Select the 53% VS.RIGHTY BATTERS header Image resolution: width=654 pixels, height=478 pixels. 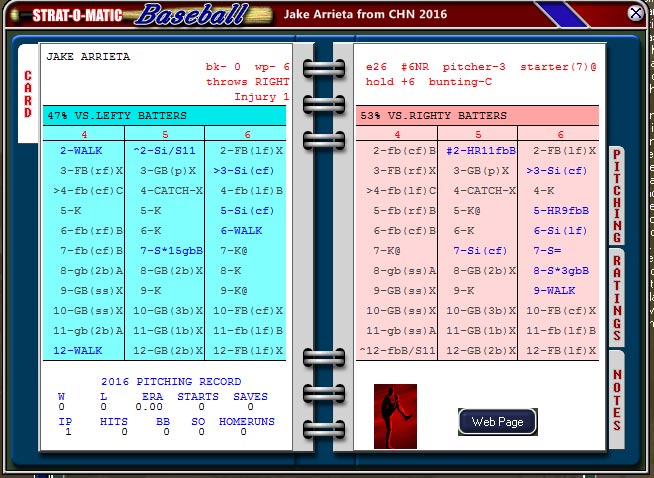pos(477,116)
